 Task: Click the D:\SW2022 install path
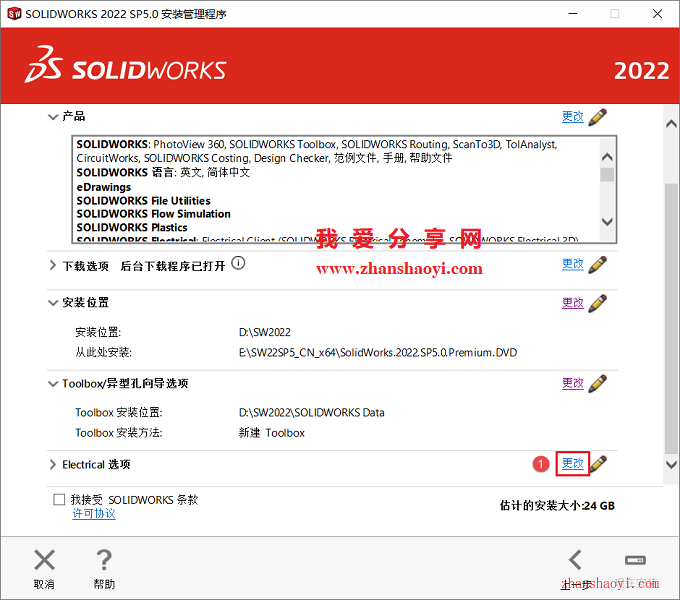[265, 333]
